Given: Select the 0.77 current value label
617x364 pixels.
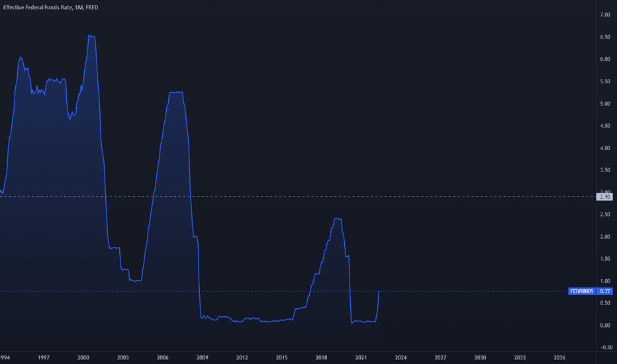Looking at the screenshot, I should click(x=605, y=291).
